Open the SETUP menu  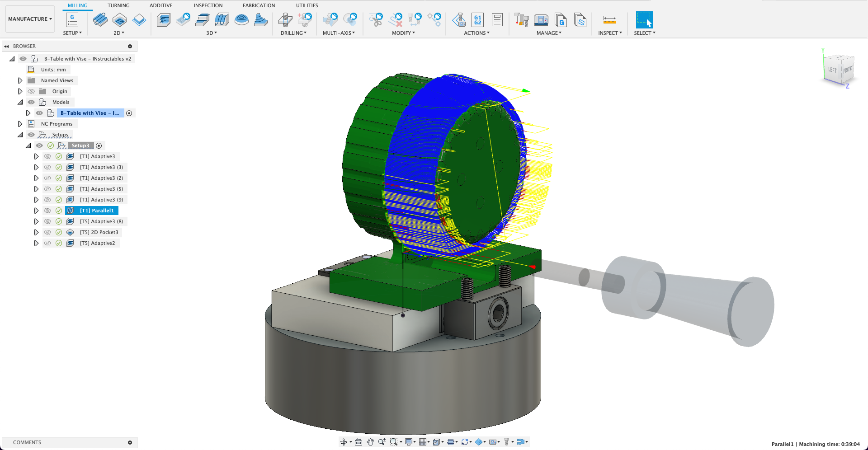coord(72,33)
